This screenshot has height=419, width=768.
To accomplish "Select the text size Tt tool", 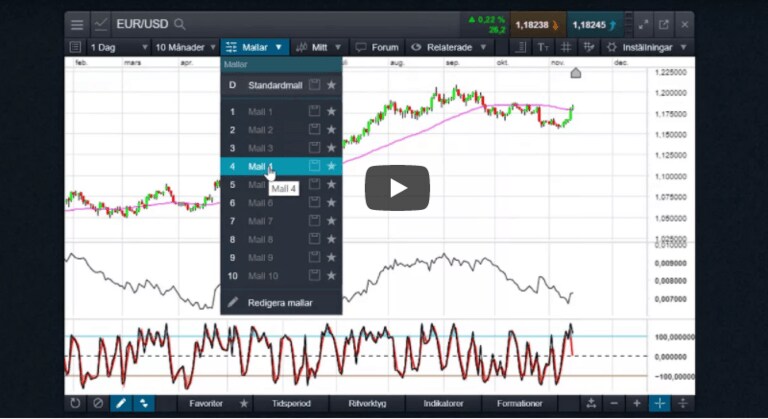I will (x=543, y=47).
